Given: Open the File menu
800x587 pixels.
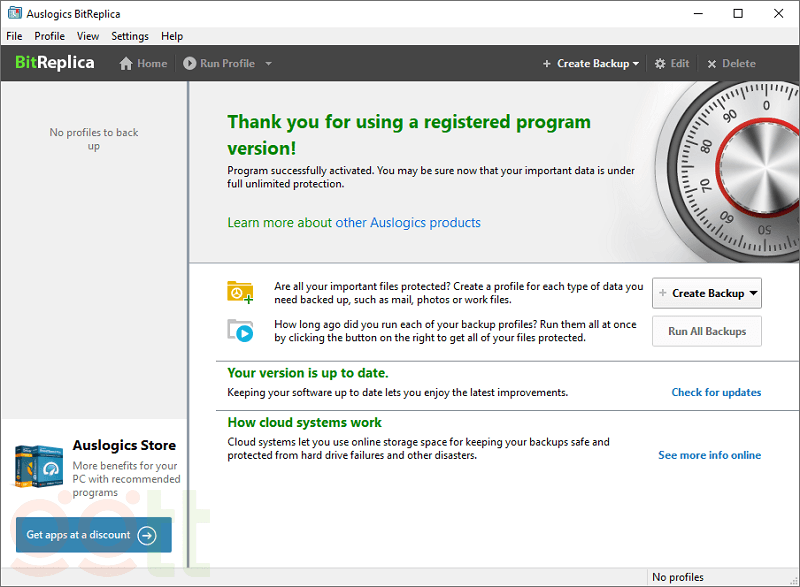Looking at the screenshot, I should [14, 36].
